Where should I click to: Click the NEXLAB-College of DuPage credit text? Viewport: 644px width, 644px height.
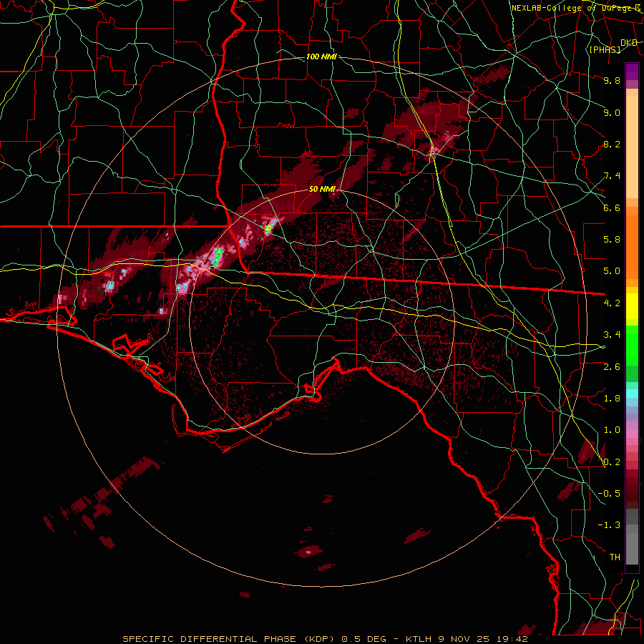click(575, 8)
